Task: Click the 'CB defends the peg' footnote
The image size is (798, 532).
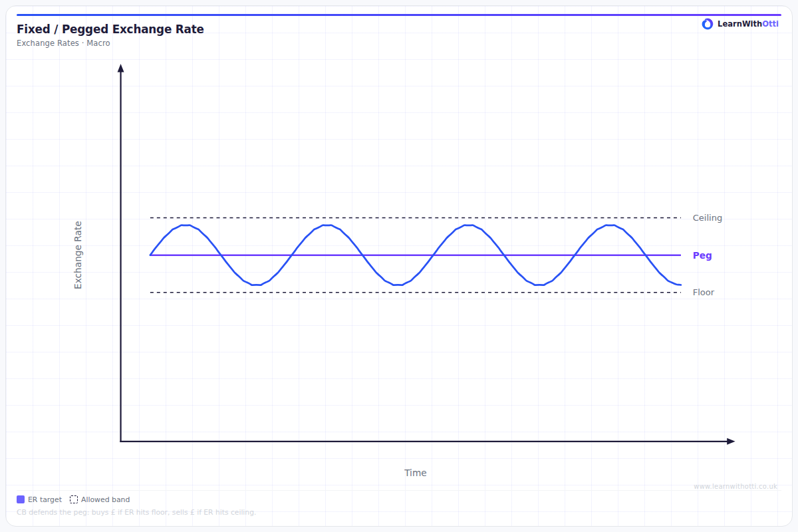Action: click(136, 512)
